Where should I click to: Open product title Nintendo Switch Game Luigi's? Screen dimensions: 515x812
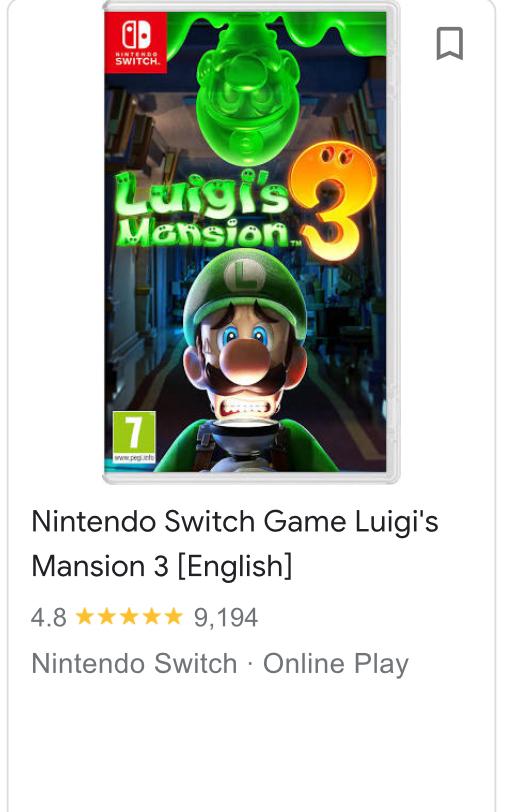235,521
